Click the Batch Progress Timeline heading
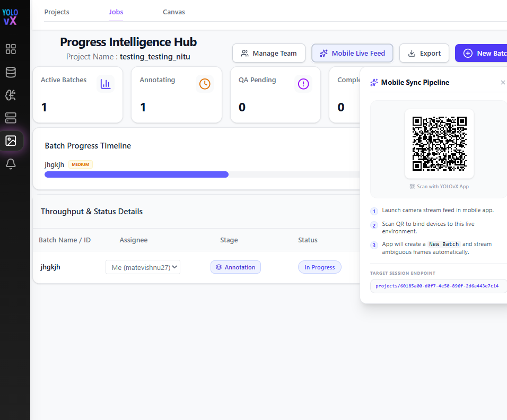Viewport: 507px width, 420px height. coord(88,146)
